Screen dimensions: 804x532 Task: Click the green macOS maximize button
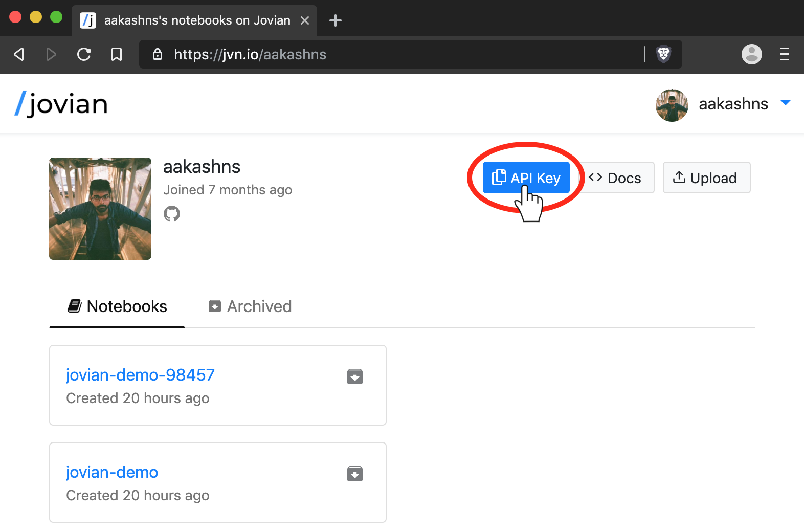[x=56, y=17]
